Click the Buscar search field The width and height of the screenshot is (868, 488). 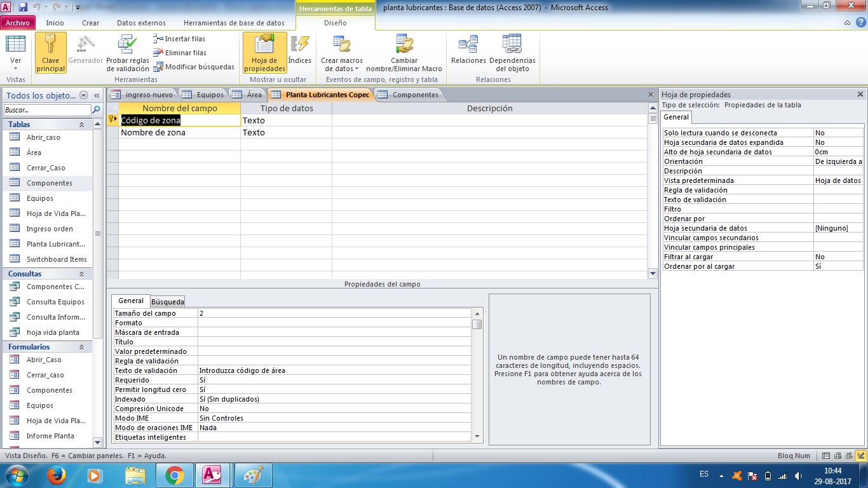pos(48,110)
